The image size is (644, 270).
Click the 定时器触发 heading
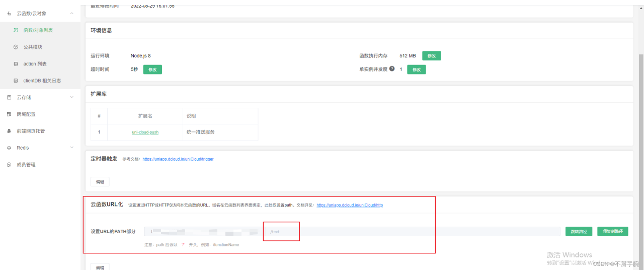click(x=104, y=159)
